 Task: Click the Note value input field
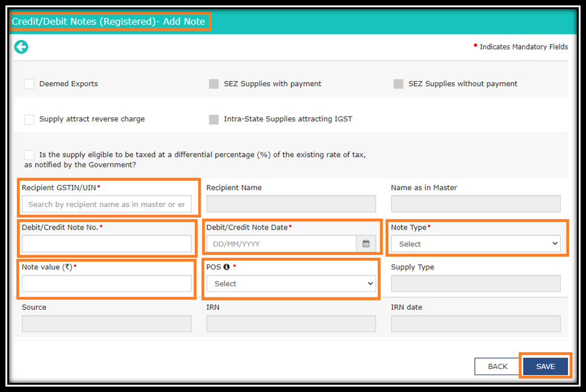tap(106, 284)
